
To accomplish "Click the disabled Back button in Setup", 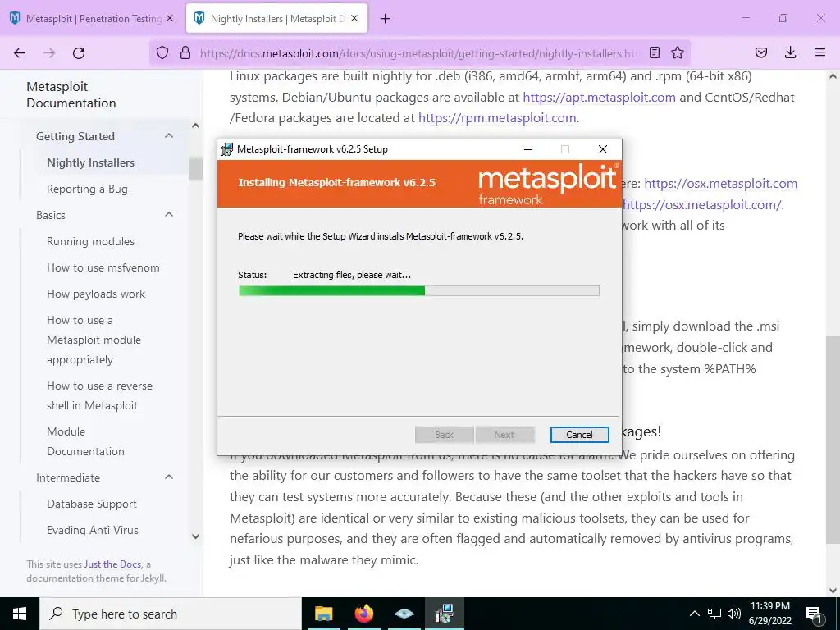I will click(x=444, y=435).
